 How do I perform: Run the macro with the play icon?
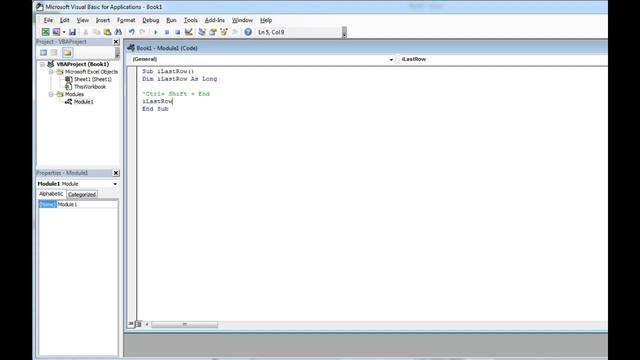(x=156, y=32)
